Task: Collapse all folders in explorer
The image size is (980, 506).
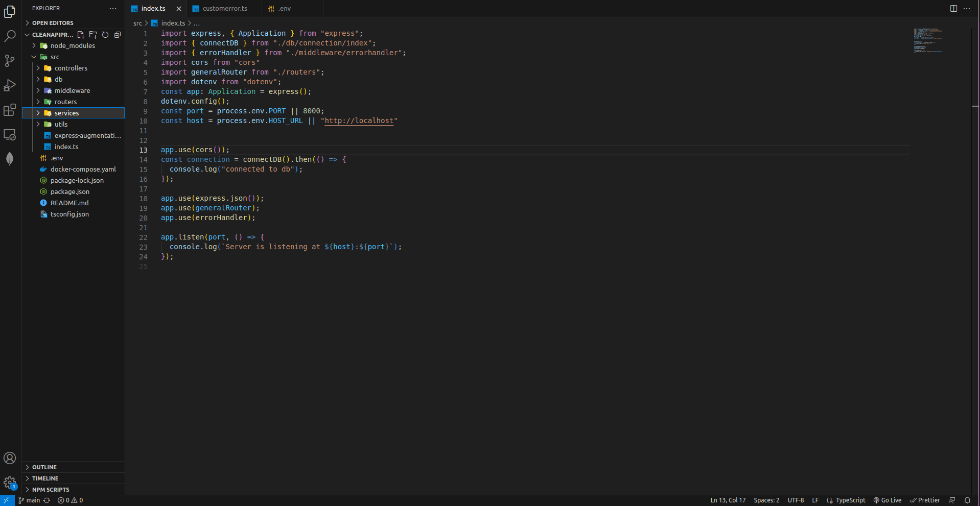Action: pos(118,35)
